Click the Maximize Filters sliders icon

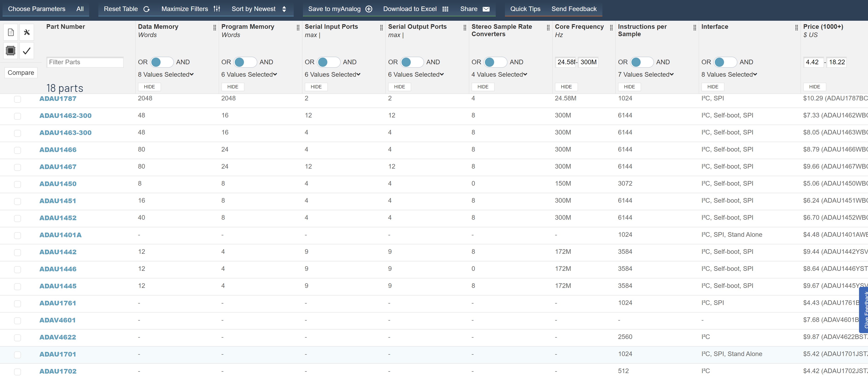(217, 9)
